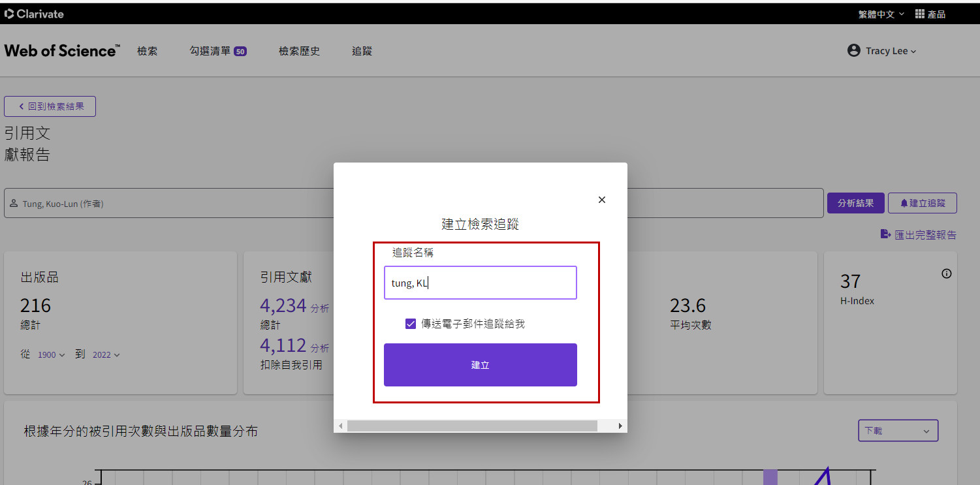Click the purple 建立 create button
Image resolution: width=980 pixels, height=485 pixels.
[481, 365]
